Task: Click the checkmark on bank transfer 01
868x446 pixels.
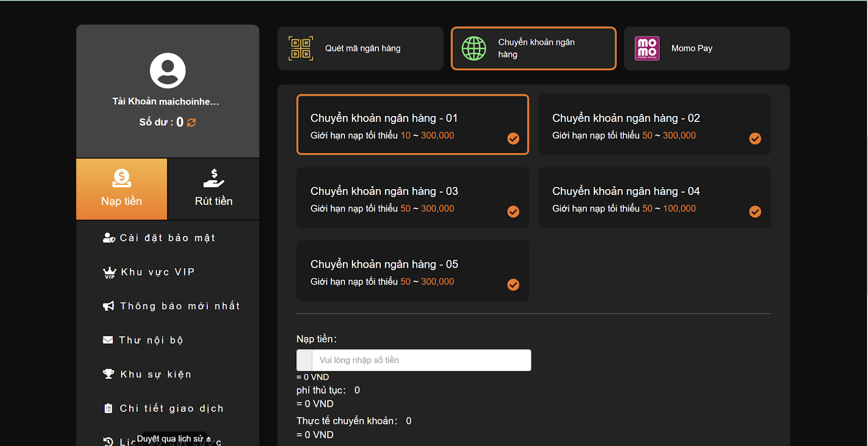Action: point(513,139)
